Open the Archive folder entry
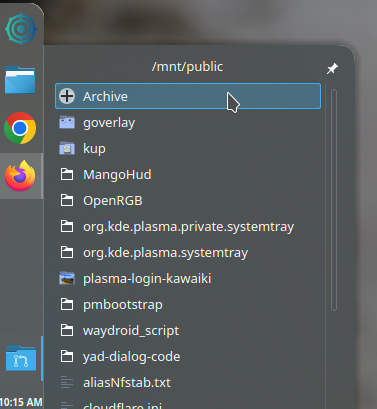377x409 pixels. point(188,96)
